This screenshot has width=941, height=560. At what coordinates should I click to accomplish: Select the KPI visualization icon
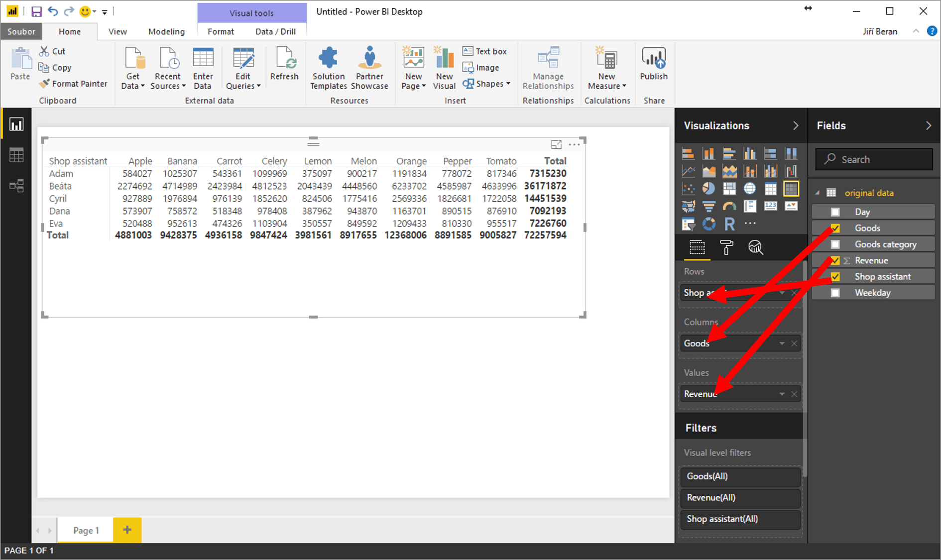[x=791, y=207]
